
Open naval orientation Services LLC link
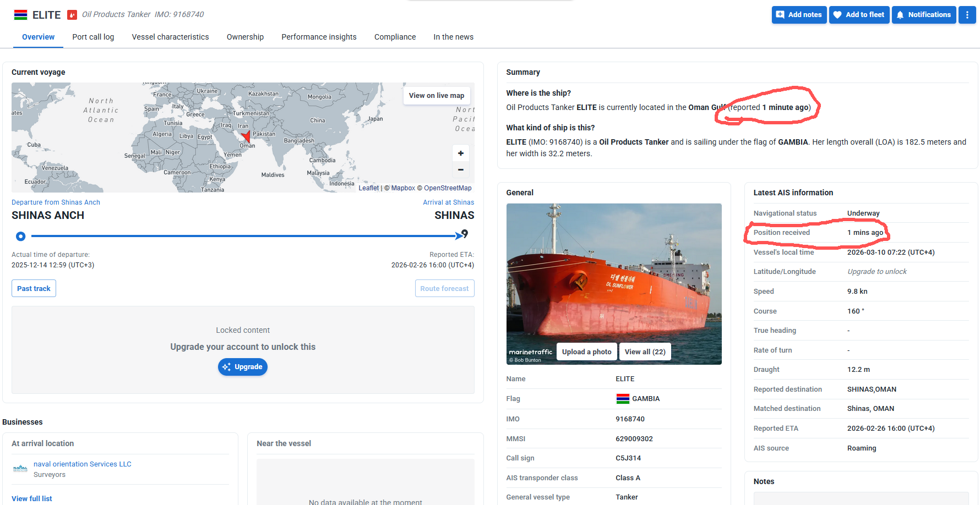[83, 464]
